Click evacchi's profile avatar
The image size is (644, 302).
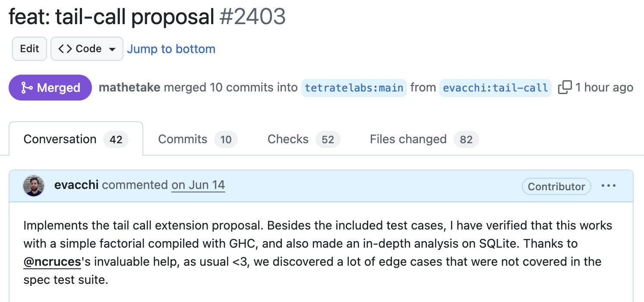[x=33, y=186]
